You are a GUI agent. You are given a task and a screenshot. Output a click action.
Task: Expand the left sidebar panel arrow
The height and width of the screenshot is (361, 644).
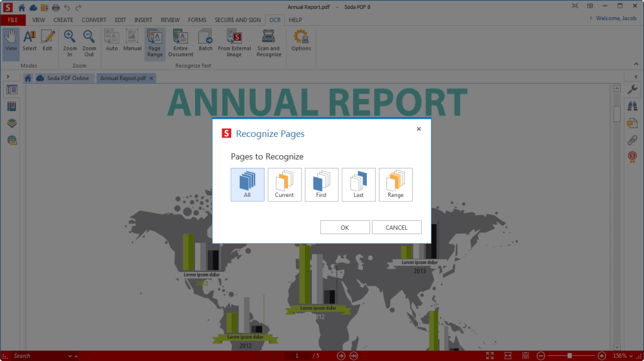pyautogui.click(x=7, y=77)
